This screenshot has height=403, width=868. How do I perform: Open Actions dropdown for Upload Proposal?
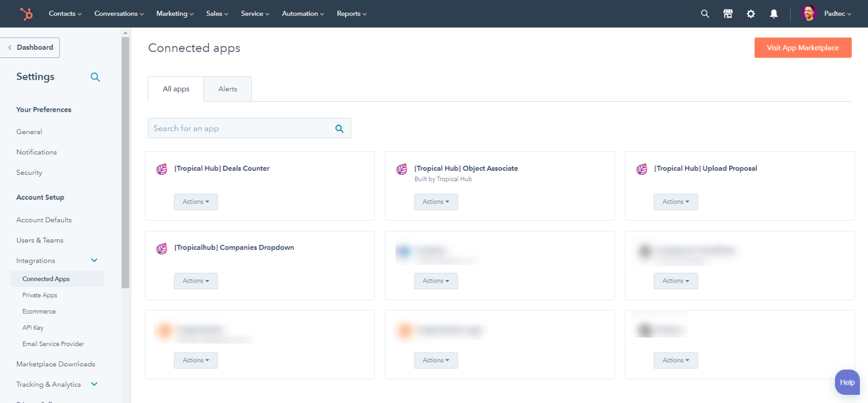click(x=676, y=202)
